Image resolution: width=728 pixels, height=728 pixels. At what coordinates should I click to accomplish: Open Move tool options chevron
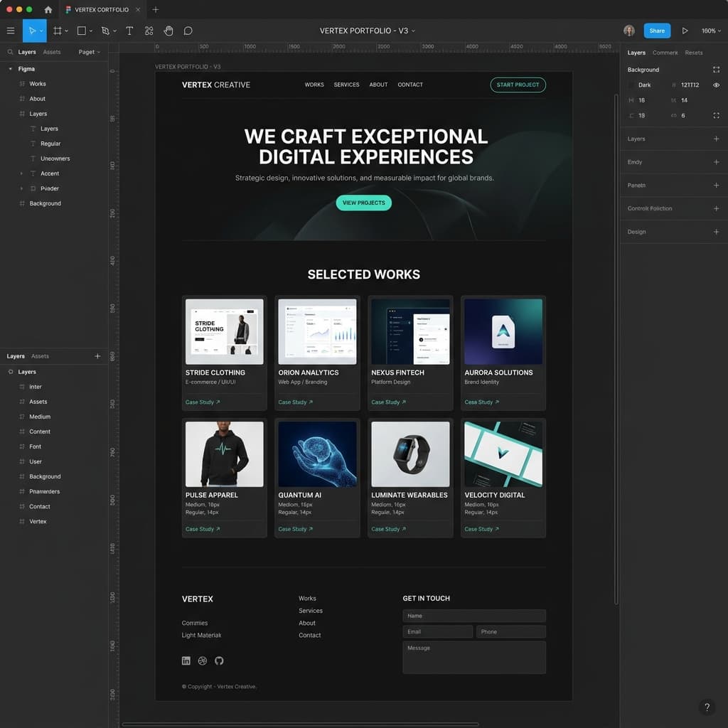pyautogui.click(x=41, y=31)
